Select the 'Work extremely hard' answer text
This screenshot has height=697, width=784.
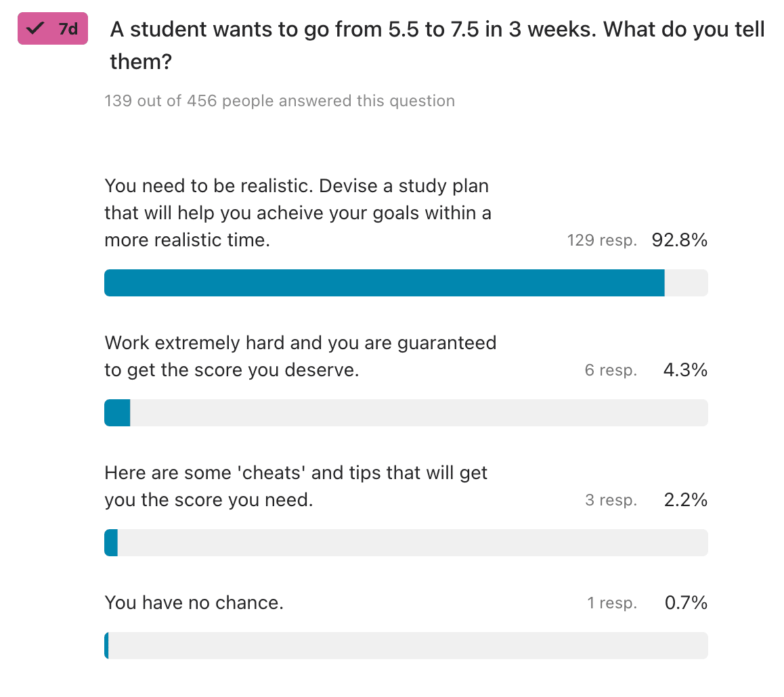(301, 356)
